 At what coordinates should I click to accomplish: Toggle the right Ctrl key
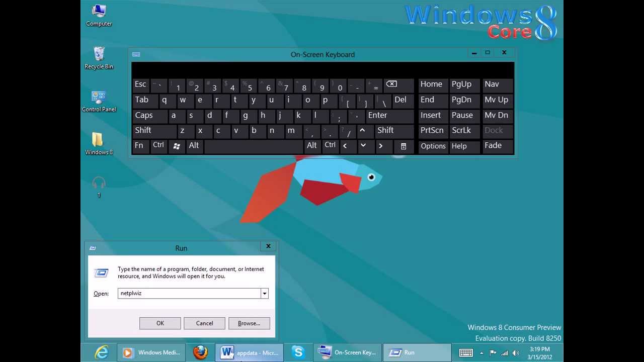click(330, 146)
